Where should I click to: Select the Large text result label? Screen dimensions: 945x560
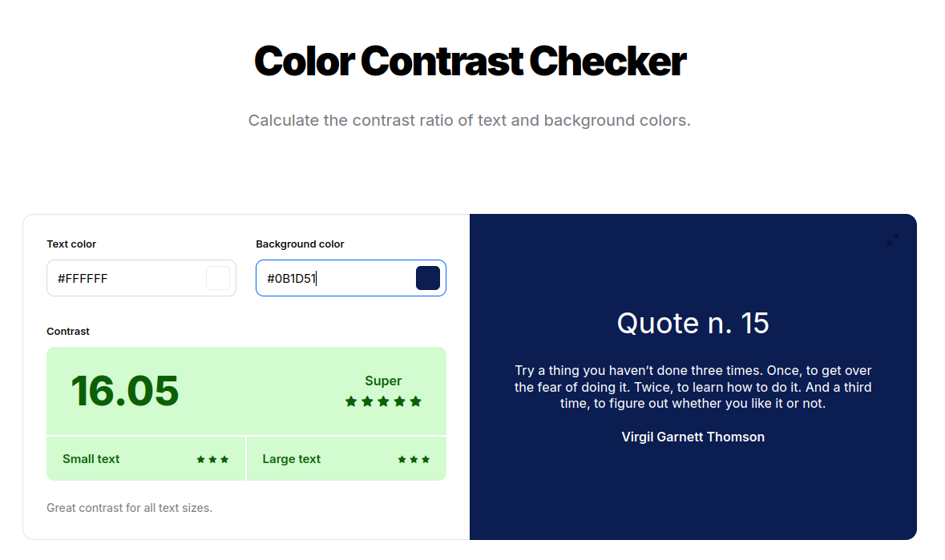pos(291,459)
